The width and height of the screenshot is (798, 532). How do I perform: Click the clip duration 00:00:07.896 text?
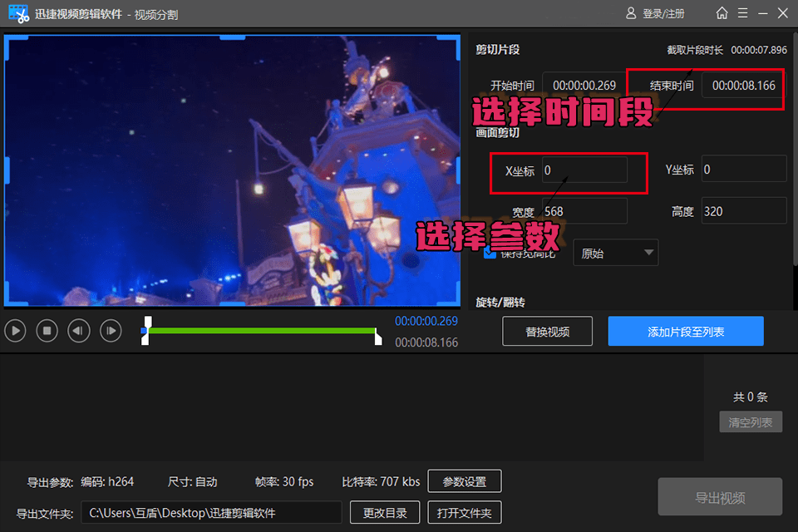(x=759, y=50)
